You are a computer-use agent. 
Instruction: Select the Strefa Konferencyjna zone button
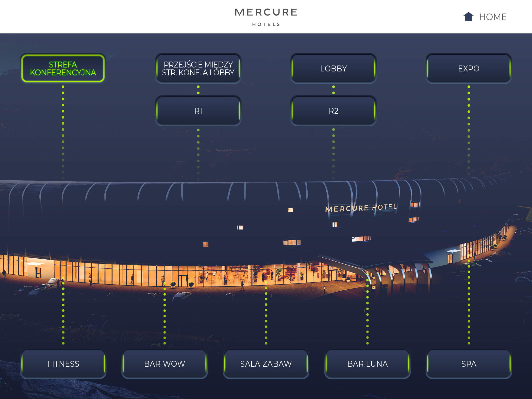pos(63,68)
